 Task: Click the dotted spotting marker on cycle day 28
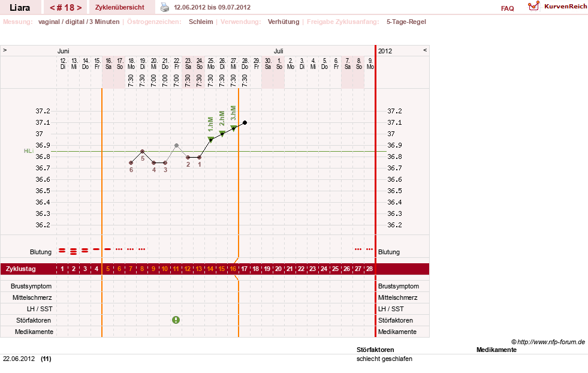click(370, 249)
